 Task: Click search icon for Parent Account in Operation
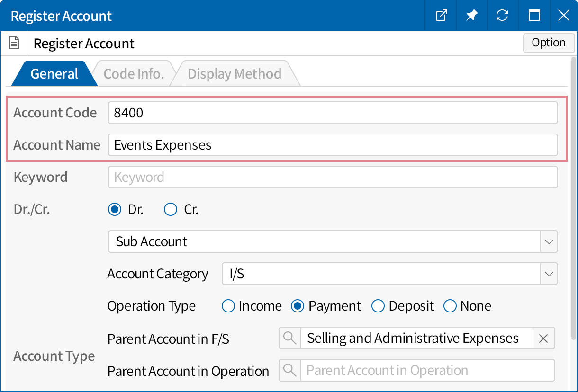point(289,370)
